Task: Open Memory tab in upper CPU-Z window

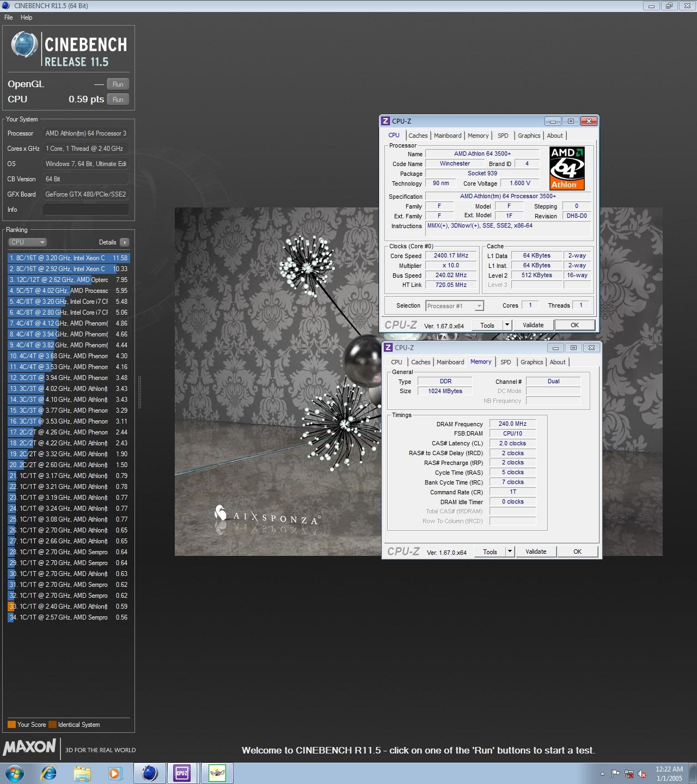Action: point(478,136)
